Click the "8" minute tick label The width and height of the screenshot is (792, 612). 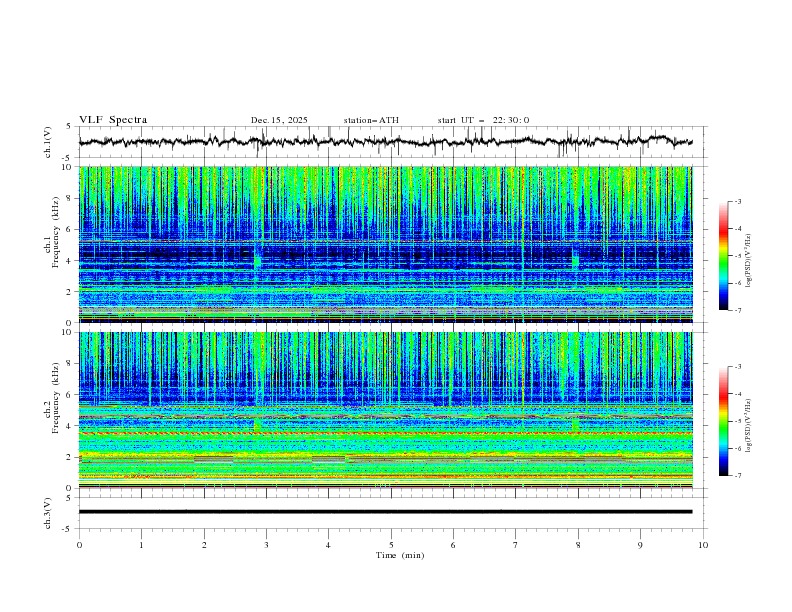[578, 545]
